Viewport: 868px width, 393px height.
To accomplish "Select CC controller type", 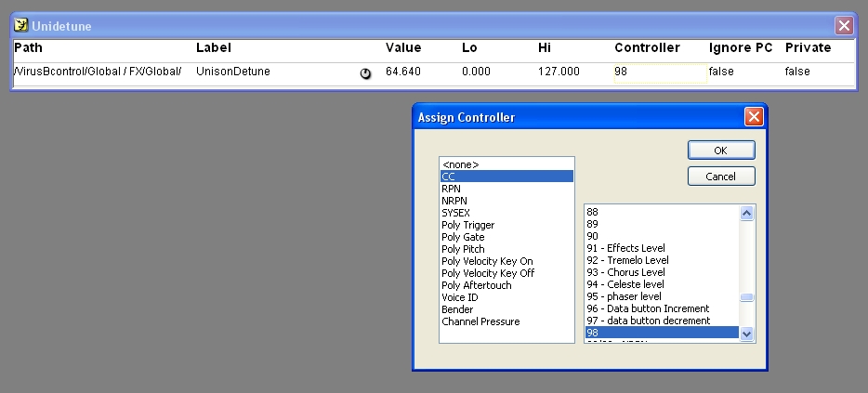I will click(x=506, y=177).
